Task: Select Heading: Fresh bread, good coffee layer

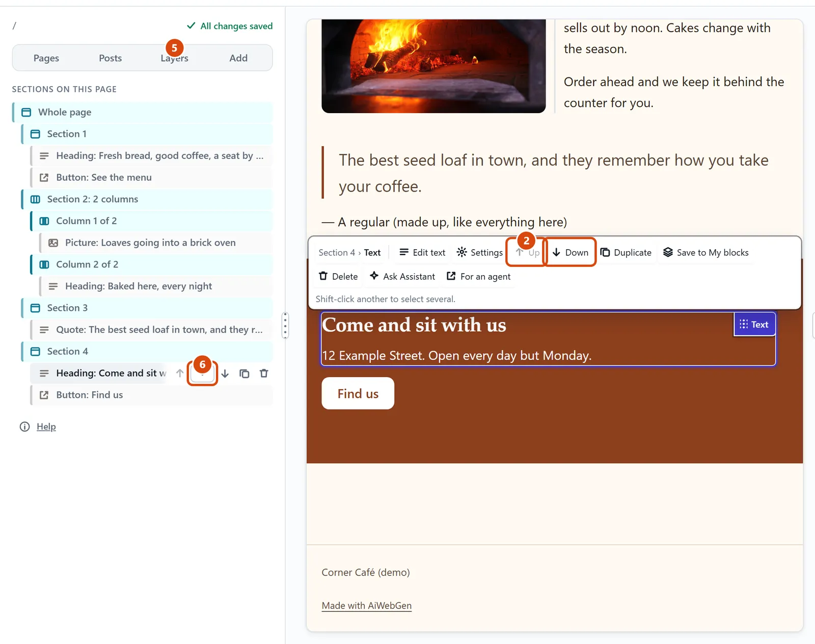Action: coord(152,156)
